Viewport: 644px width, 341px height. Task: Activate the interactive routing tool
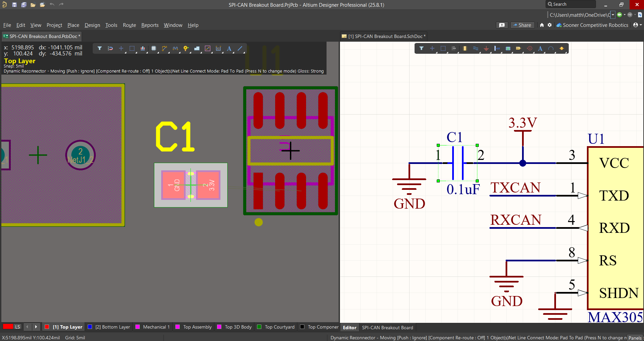point(164,48)
